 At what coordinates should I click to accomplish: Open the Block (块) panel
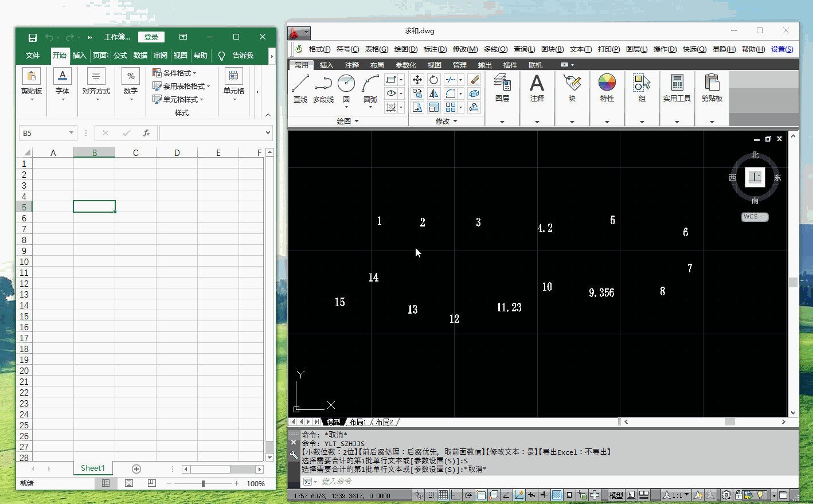(x=572, y=88)
